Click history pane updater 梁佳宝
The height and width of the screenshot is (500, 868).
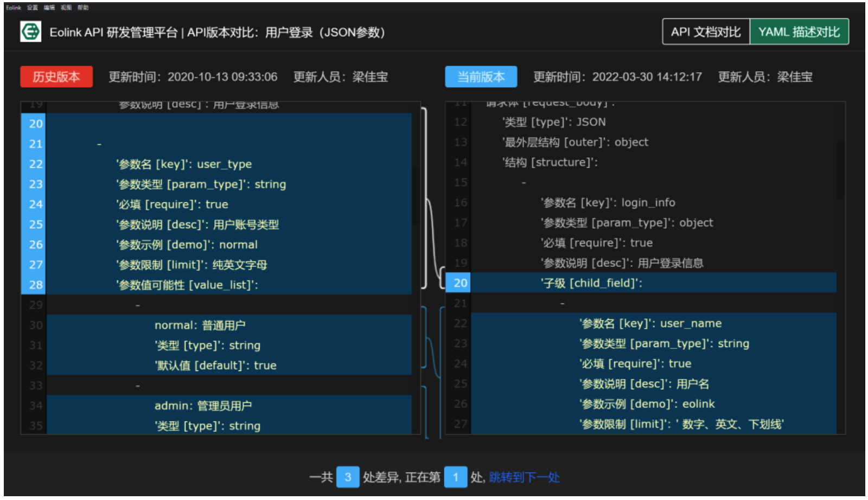coord(370,77)
